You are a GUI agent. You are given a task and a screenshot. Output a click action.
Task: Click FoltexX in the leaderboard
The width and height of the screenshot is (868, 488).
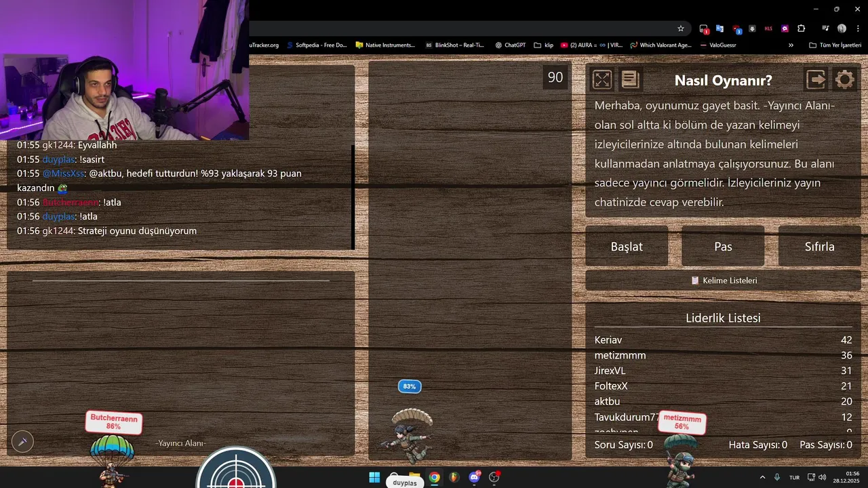point(611,386)
